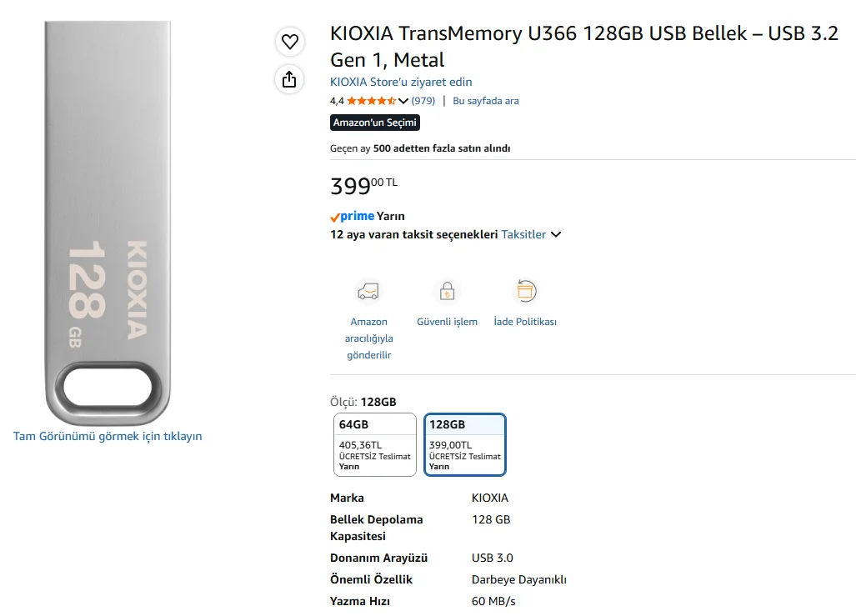
Task: Click the Amazon delivery truck icon
Action: click(x=368, y=292)
